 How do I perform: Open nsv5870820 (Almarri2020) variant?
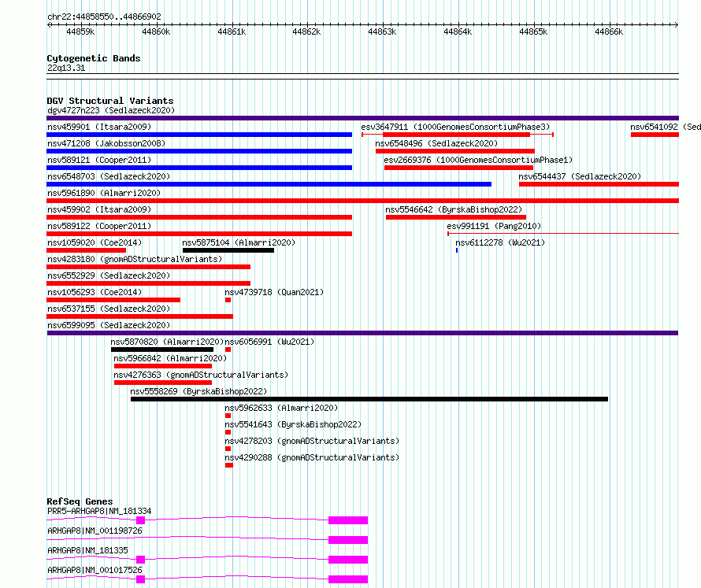tap(167, 342)
